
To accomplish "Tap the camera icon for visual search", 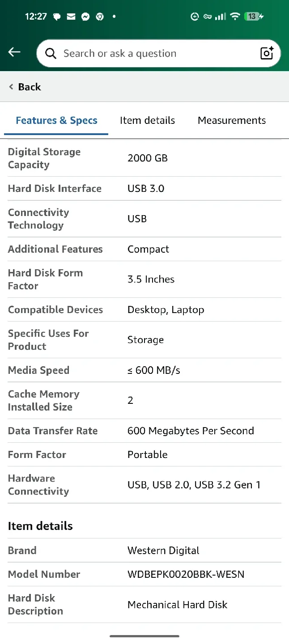I will 267,53.
